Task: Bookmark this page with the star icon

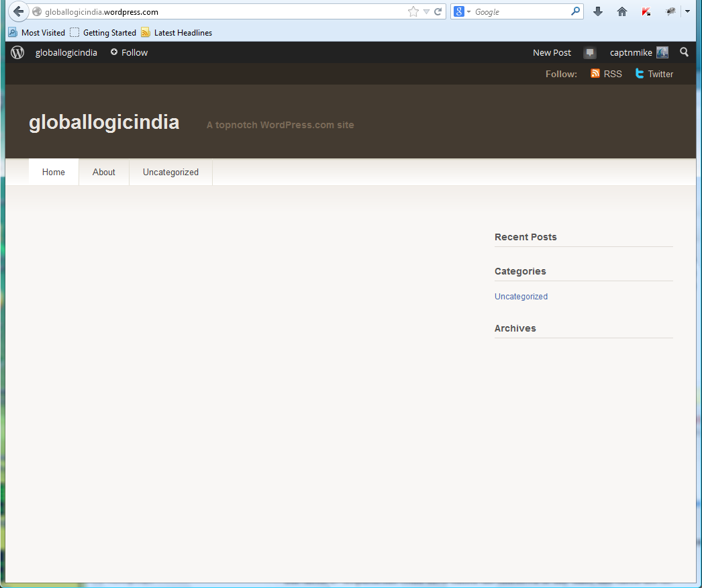Action: (413, 11)
